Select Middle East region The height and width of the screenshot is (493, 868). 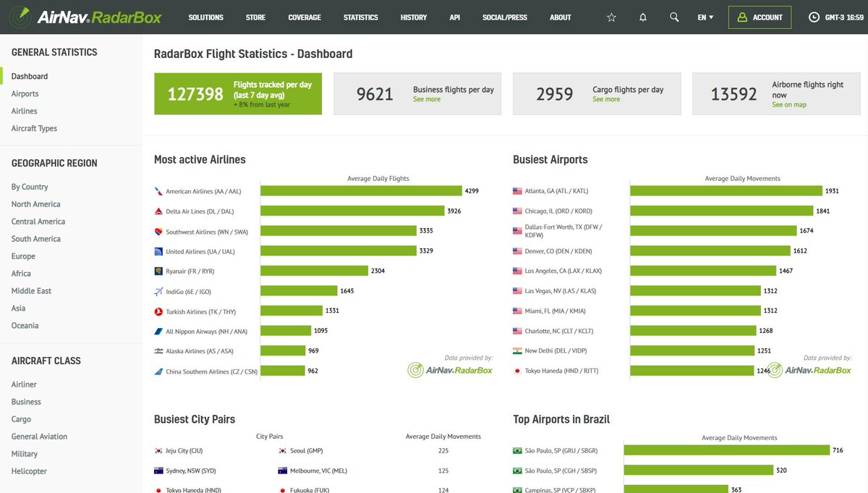(31, 291)
